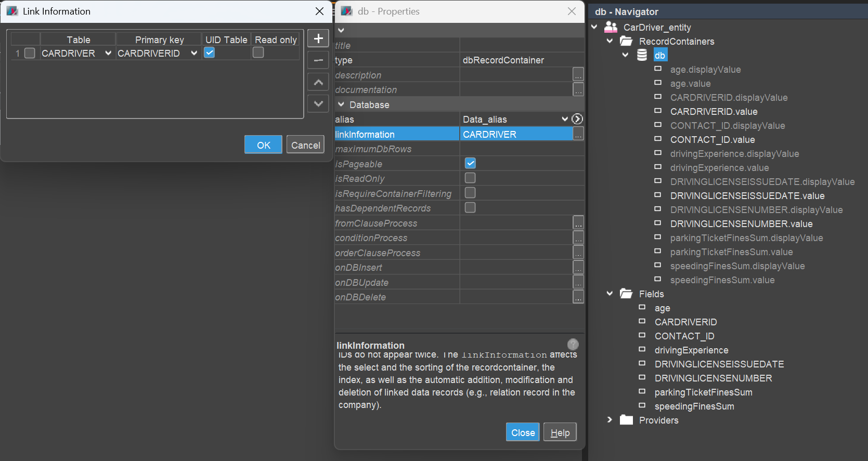This screenshot has width=868, height=461.
Task: Click the plus icon to add link row
Action: coord(318,38)
